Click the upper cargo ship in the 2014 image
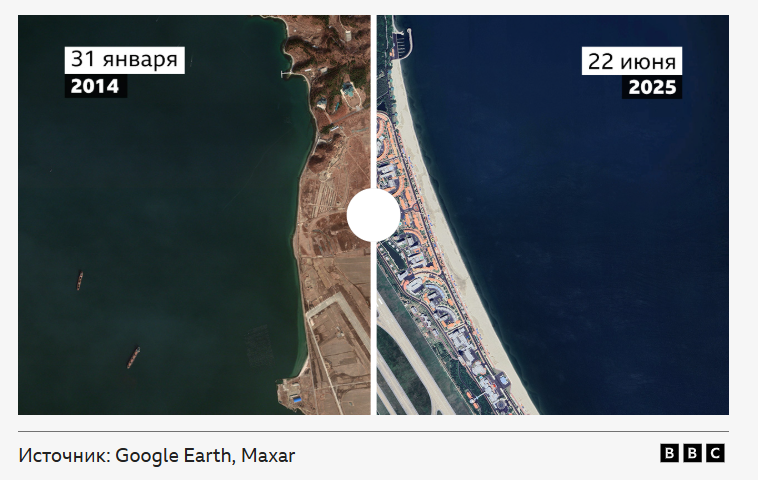758x480 pixels. tap(80, 281)
